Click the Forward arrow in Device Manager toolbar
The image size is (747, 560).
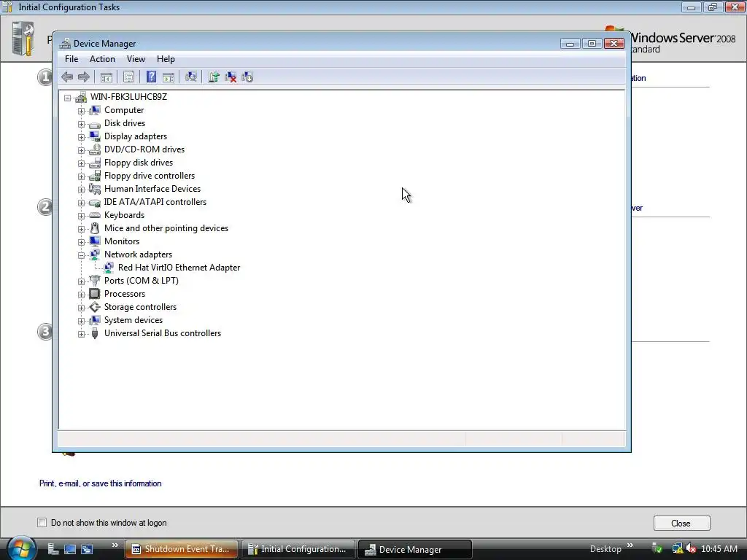tap(84, 77)
